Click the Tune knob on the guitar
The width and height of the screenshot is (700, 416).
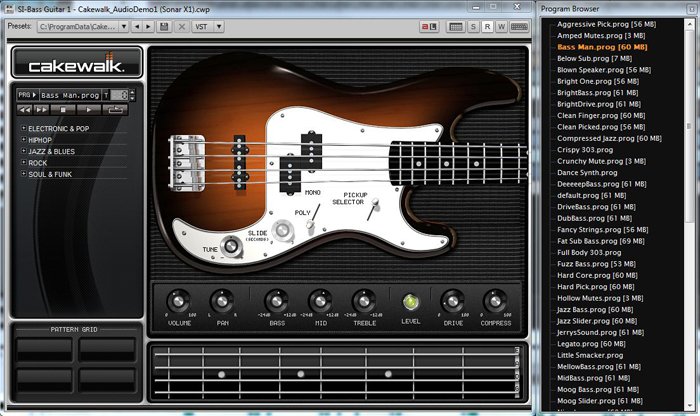(x=231, y=246)
